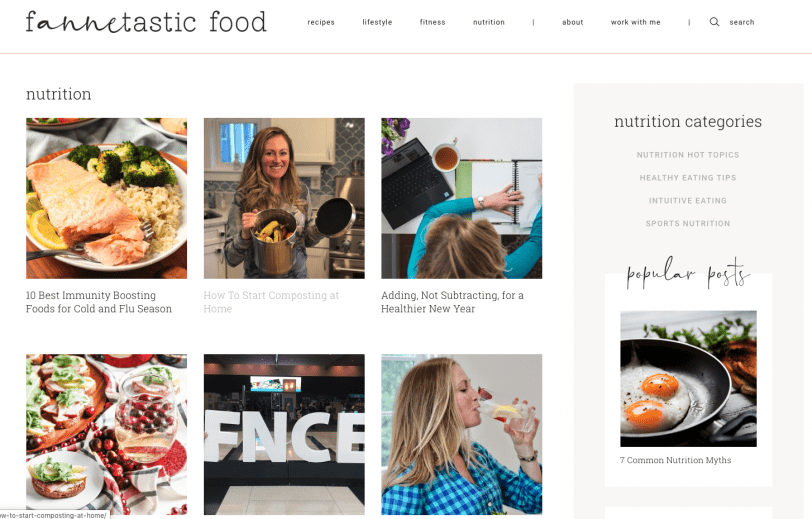
Task: Open Healthy Eating Tips category
Action: coord(688,178)
